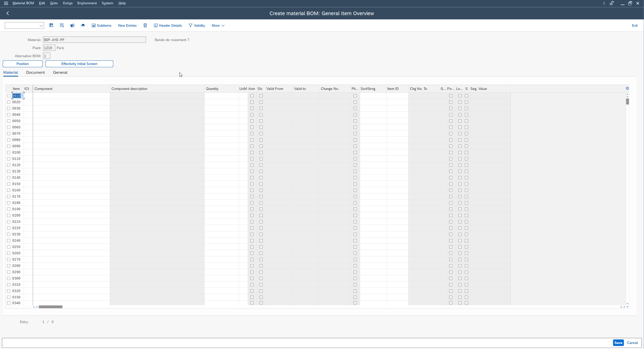644x349 pixels.
Task: Click the Validity filter button
Action: pos(197,25)
